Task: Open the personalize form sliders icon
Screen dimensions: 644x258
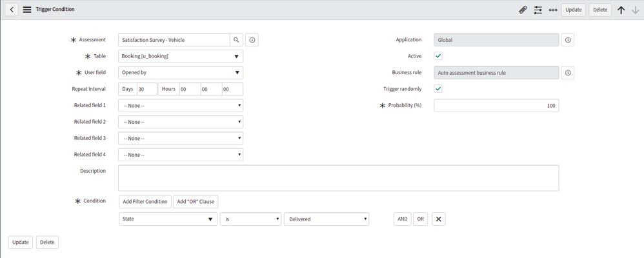Action: click(538, 10)
